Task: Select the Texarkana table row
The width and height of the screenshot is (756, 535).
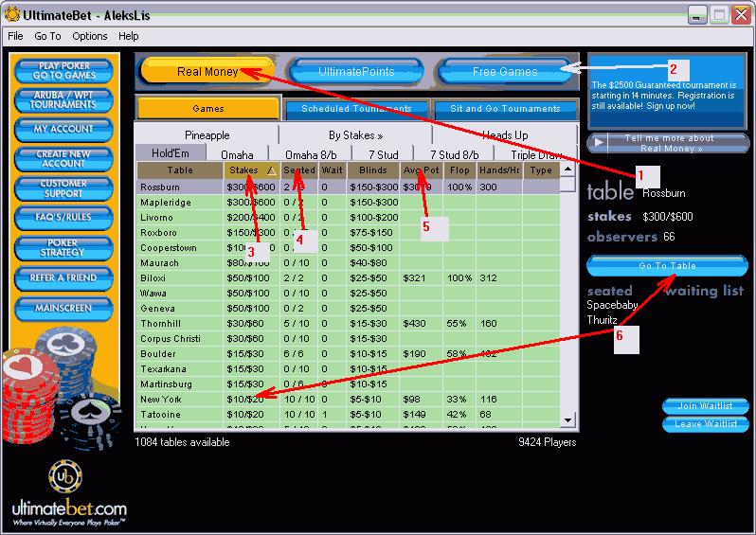Action: pyautogui.click(x=348, y=369)
